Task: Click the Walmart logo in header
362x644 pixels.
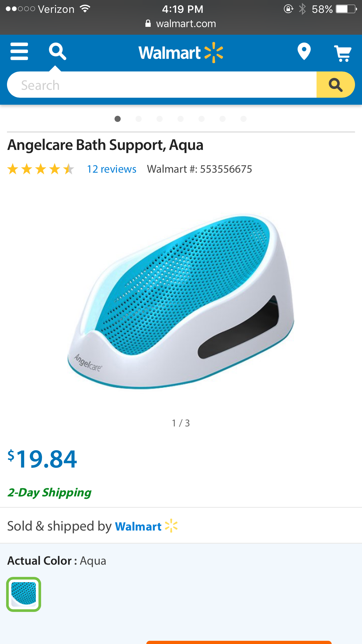Action: click(181, 53)
